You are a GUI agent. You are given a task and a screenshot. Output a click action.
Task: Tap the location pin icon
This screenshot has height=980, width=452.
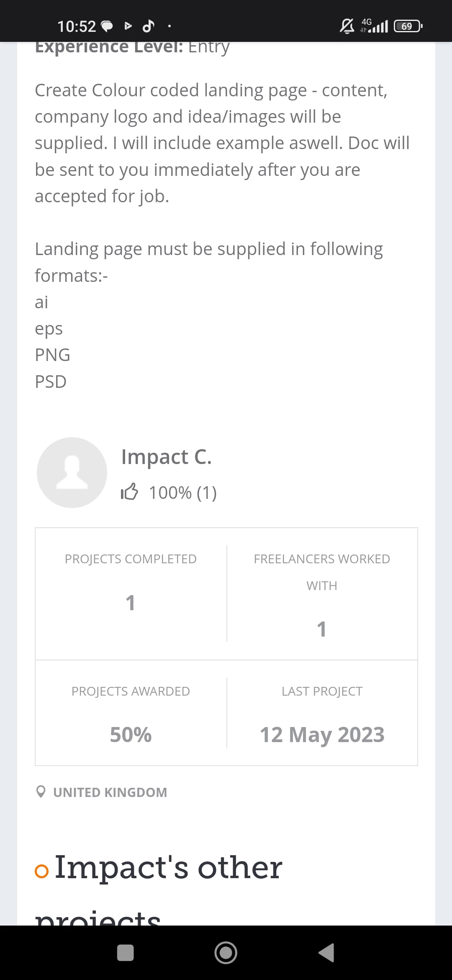pyautogui.click(x=41, y=792)
